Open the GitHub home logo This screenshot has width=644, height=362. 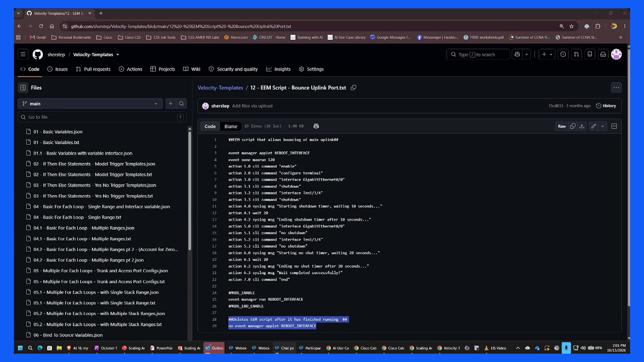[x=38, y=54]
